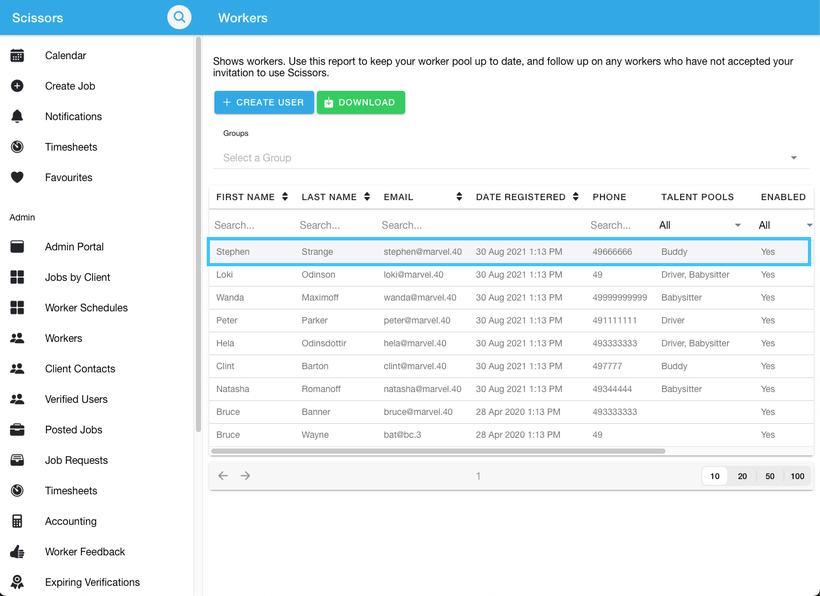Go to Client Contacts in the sidebar
Image resolution: width=820 pixels, height=596 pixels.
80,369
